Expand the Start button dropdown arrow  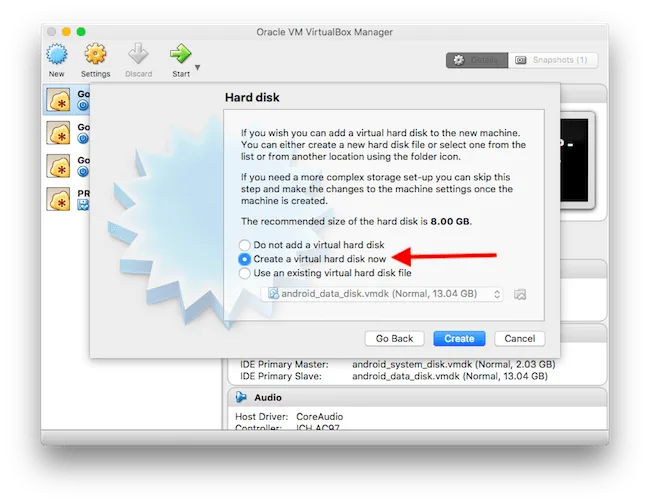click(x=198, y=67)
